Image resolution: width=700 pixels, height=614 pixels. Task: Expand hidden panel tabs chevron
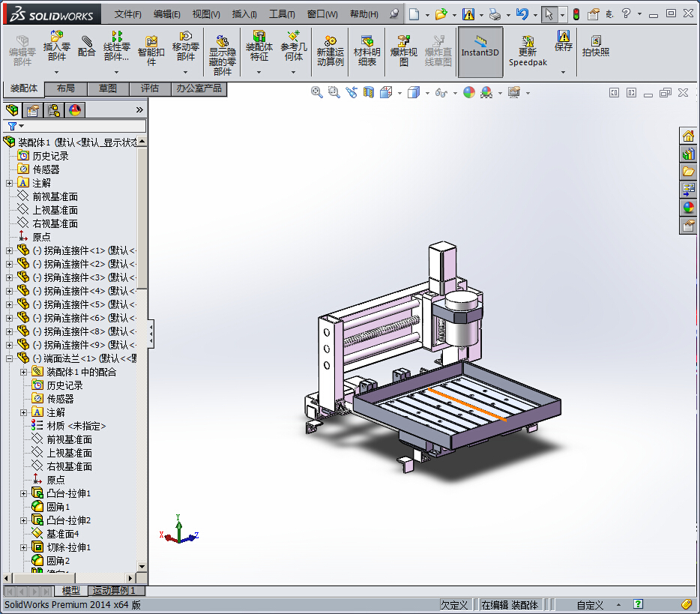[139, 110]
